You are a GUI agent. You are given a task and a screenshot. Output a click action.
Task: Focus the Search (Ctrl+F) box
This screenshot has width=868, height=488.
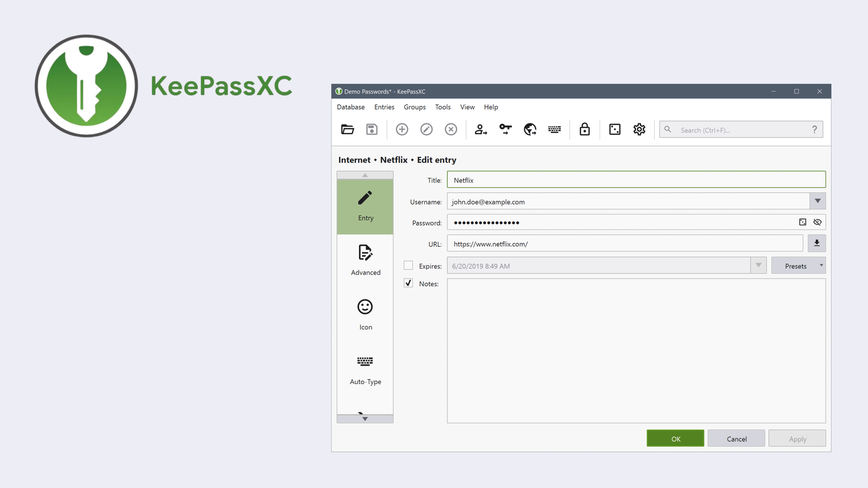(x=741, y=130)
